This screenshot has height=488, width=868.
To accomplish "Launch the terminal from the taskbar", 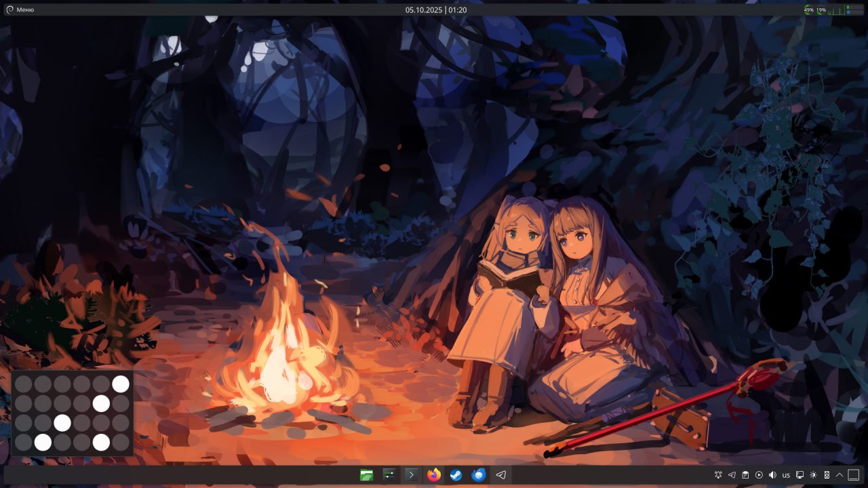I will pos(411,475).
